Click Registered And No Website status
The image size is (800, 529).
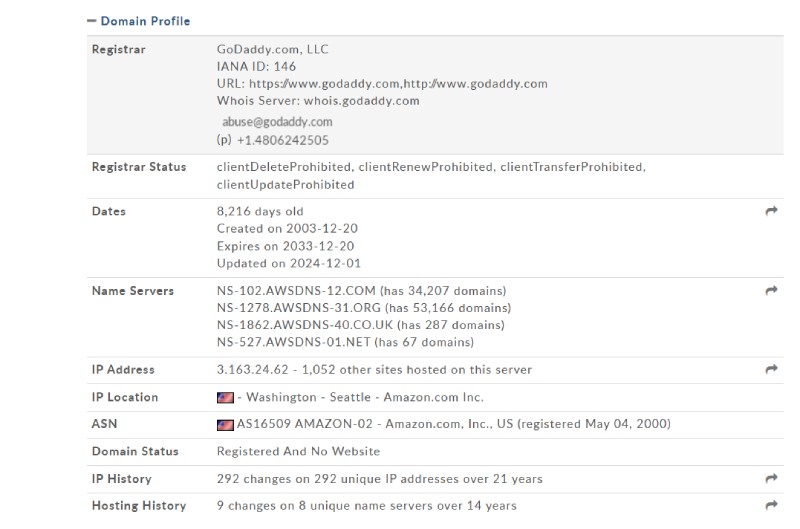pos(298,451)
